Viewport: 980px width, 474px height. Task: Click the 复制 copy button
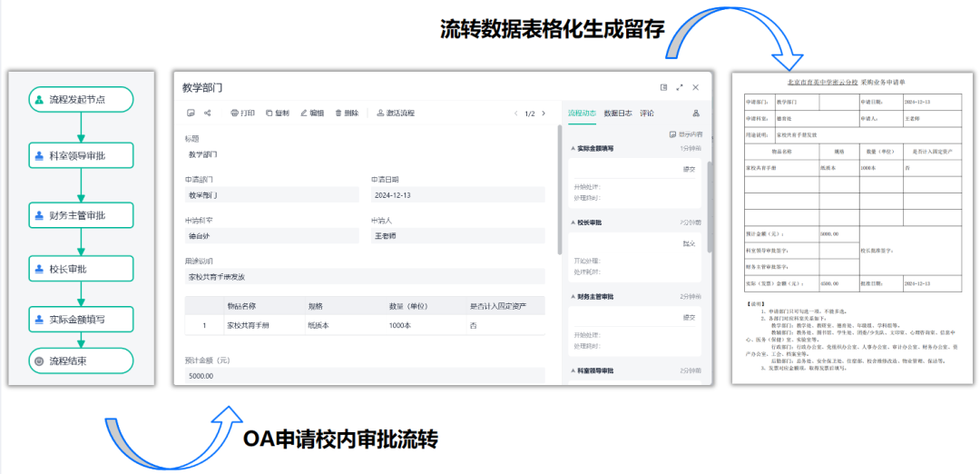[x=277, y=114]
